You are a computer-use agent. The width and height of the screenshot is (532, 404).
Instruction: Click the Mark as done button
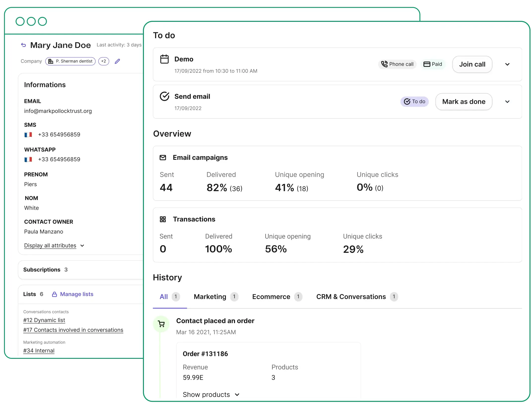tap(464, 102)
